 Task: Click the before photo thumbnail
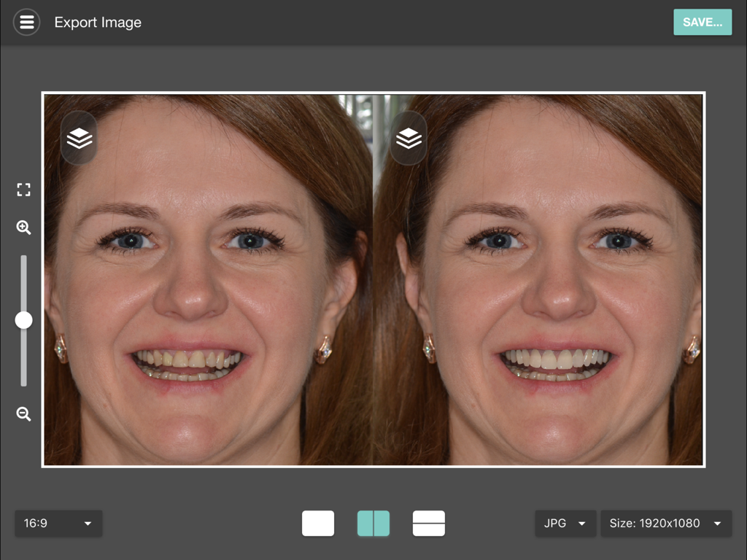(208, 278)
